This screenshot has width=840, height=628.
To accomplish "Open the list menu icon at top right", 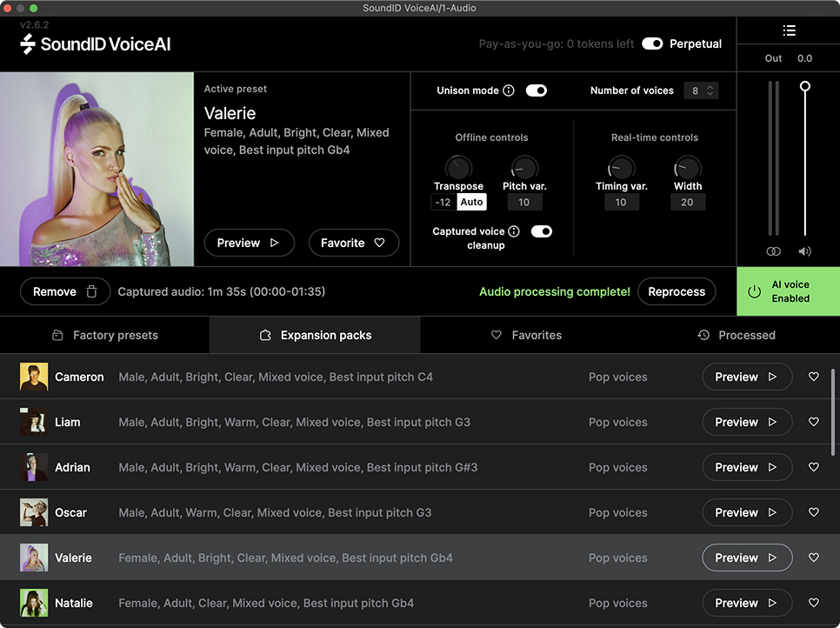I will [x=789, y=30].
